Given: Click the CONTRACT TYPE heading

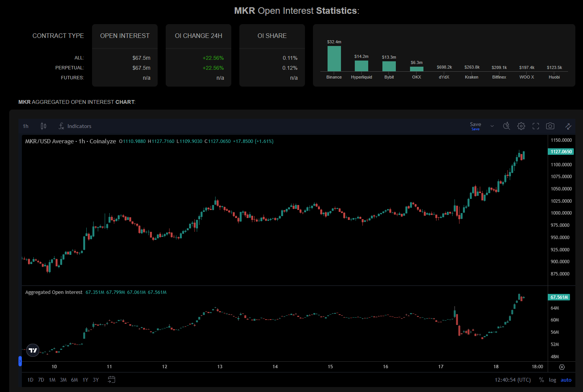Looking at the screenshot, I should 58,36.
